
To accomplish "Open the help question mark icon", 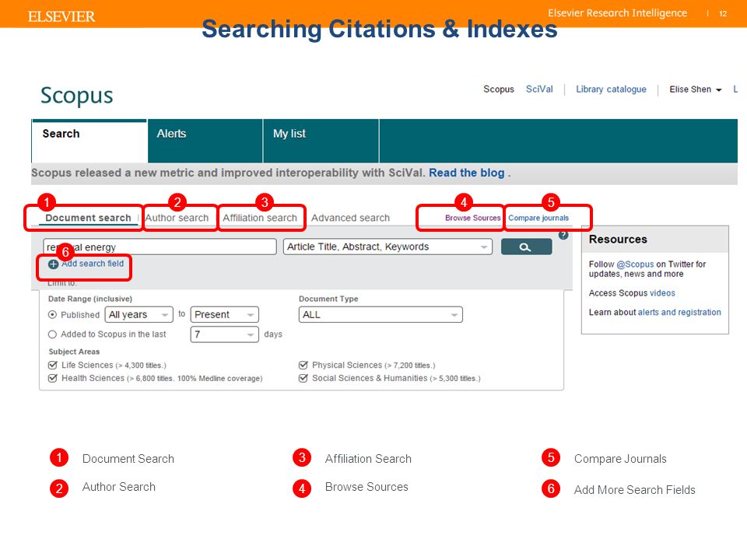I will click(x=563, y=235).
